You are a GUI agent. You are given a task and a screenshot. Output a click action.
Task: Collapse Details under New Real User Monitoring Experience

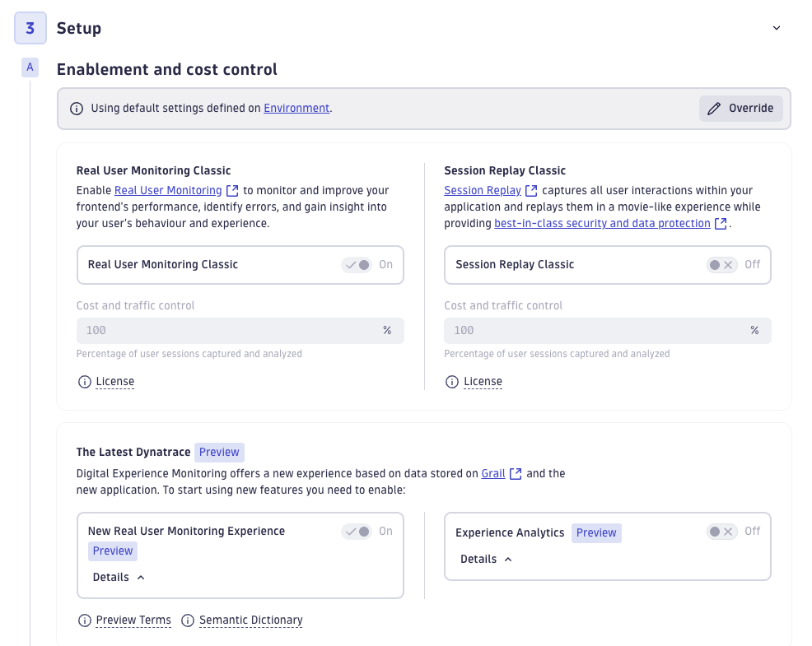[x=140, y=576]
